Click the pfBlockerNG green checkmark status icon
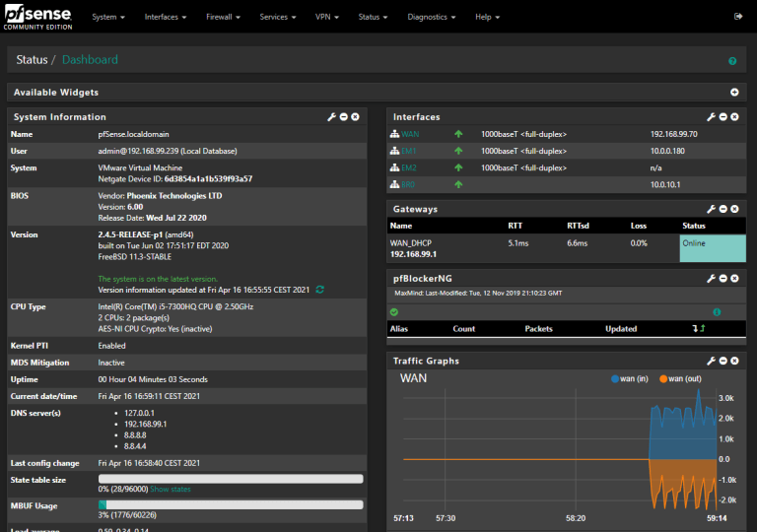 pyautogui.click(x=394, y=312)
